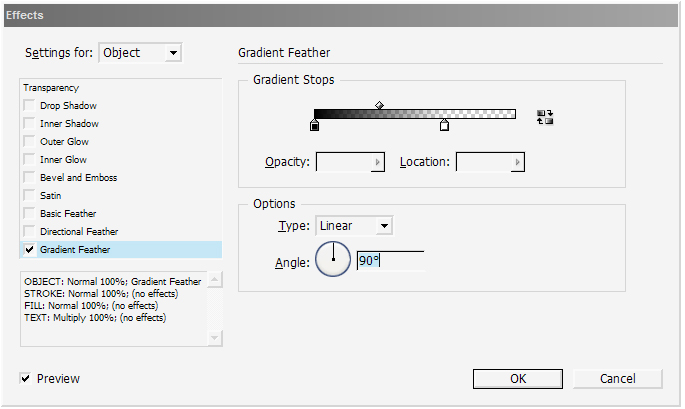Image resolution: width=685 pixels, height=409 pixels.
Task: Click the Angle dial control
Action: [333, 260]
